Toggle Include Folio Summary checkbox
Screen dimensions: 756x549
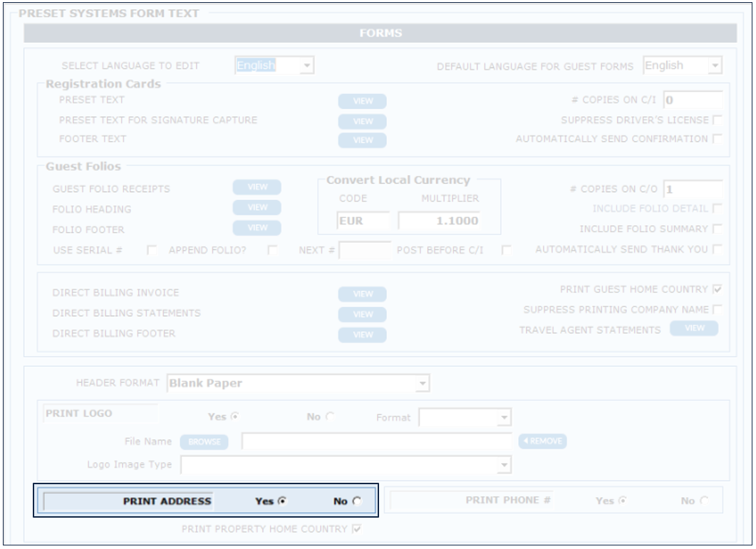[717, 229]
